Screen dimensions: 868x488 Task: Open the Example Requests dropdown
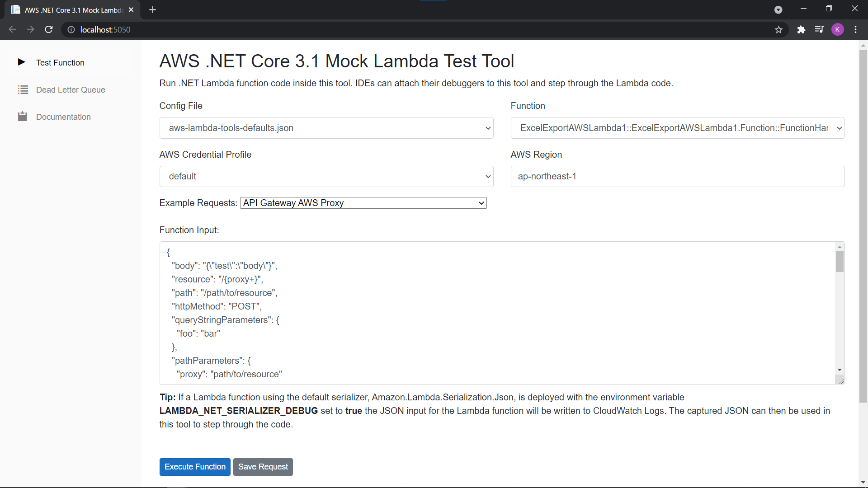tap(363, 203)
